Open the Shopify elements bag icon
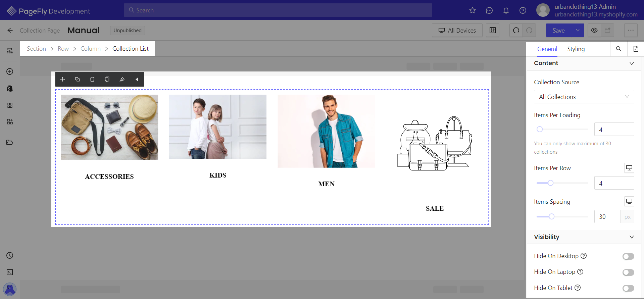This screenshot has height=299, width=644. [10, 88]
